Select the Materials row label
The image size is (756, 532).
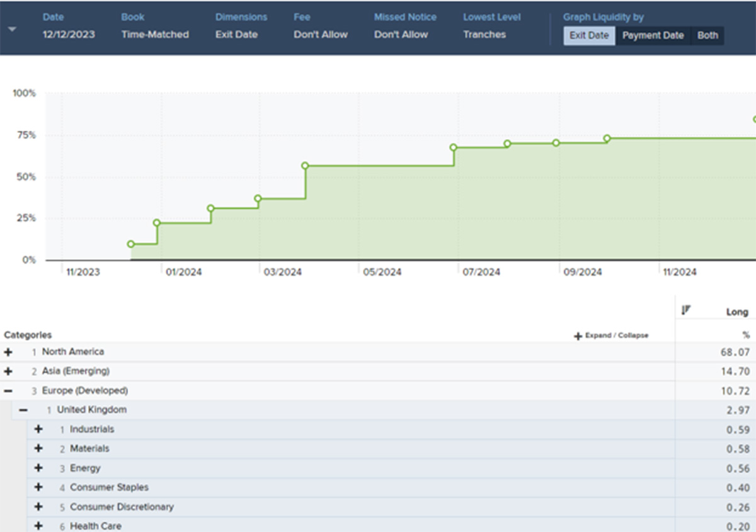tap(89, 449)
